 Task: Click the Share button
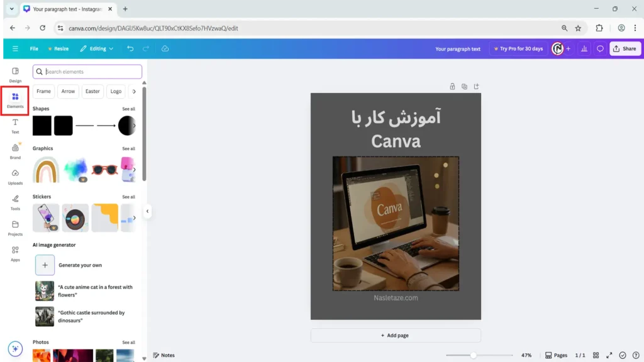point(625,48)
